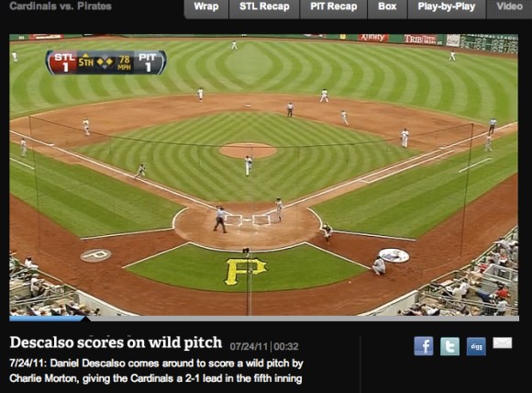Switch to STL Recap tab
Image resolution: width=532 pixels, height=393 pixels.
click(264, 8)
